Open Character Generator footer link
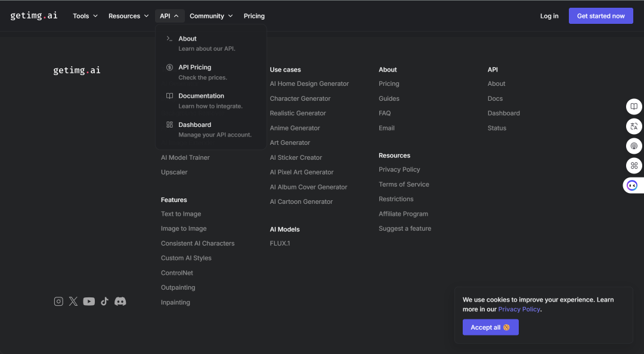644x354 pixels. coord(300,98)
